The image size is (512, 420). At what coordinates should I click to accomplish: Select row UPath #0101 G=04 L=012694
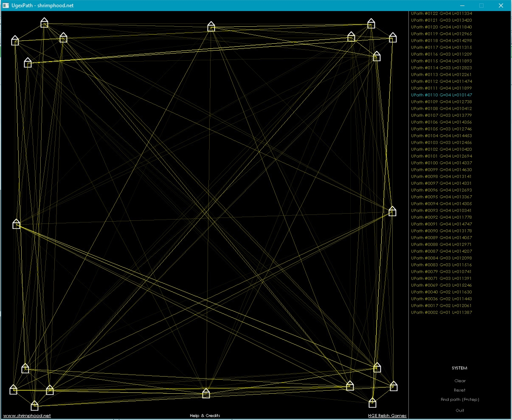click(442, 156)
